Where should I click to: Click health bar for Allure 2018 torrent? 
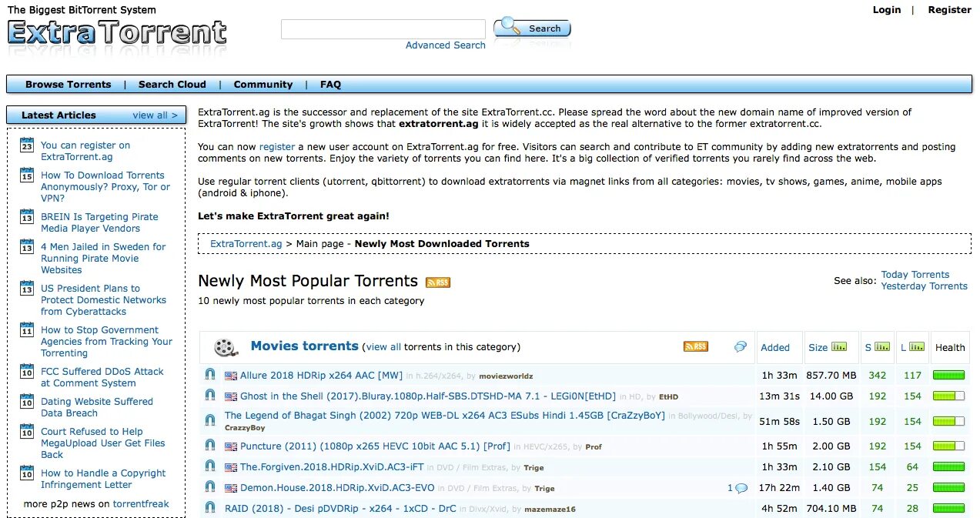[948, 376]
